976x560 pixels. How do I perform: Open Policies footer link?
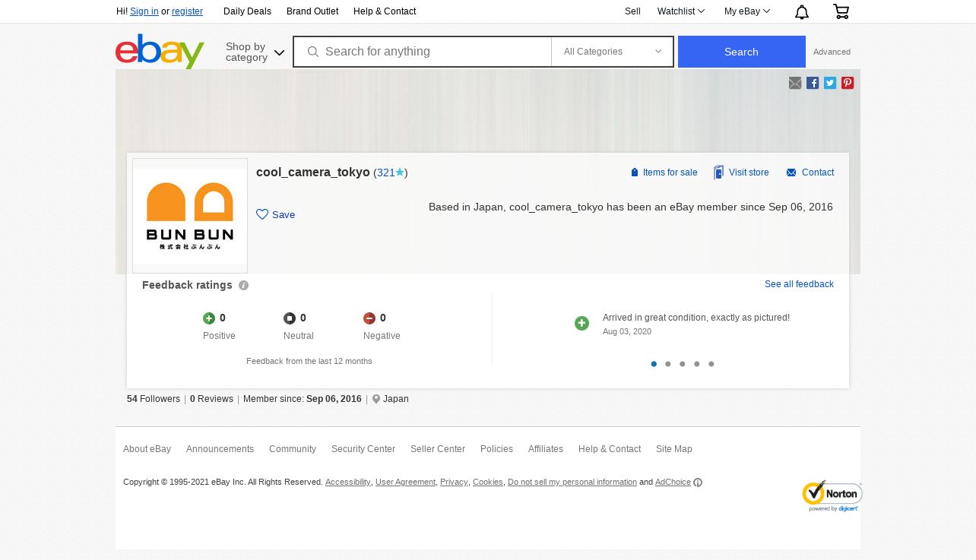coord(496,449)
